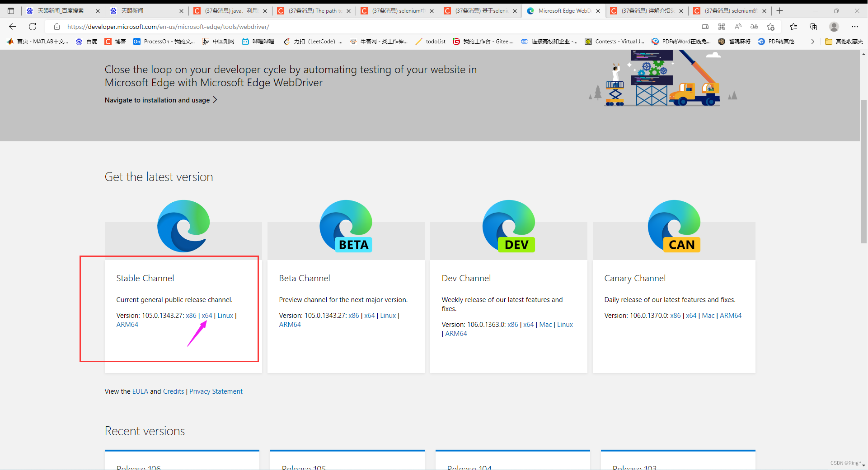This screenshot has height=470, width=868.
Task: Download Beta Channel Linux driver
Action: [x=388, y=316]
